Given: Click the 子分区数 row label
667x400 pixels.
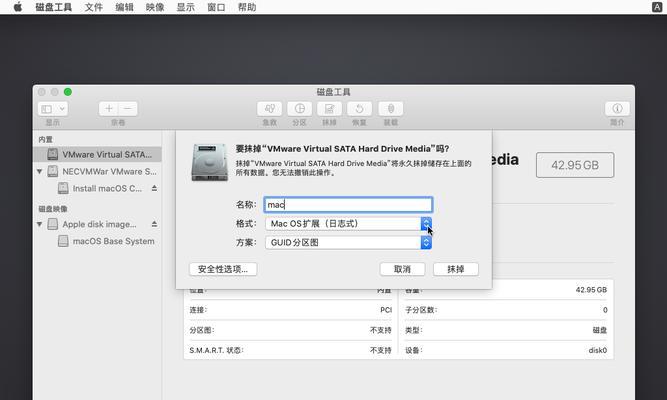Looking at the screenshot, I should coord(421,310).
